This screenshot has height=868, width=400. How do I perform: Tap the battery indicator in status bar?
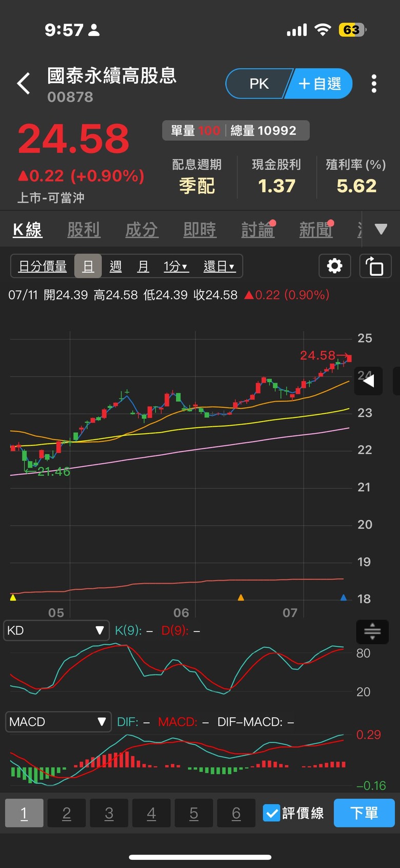352,30
